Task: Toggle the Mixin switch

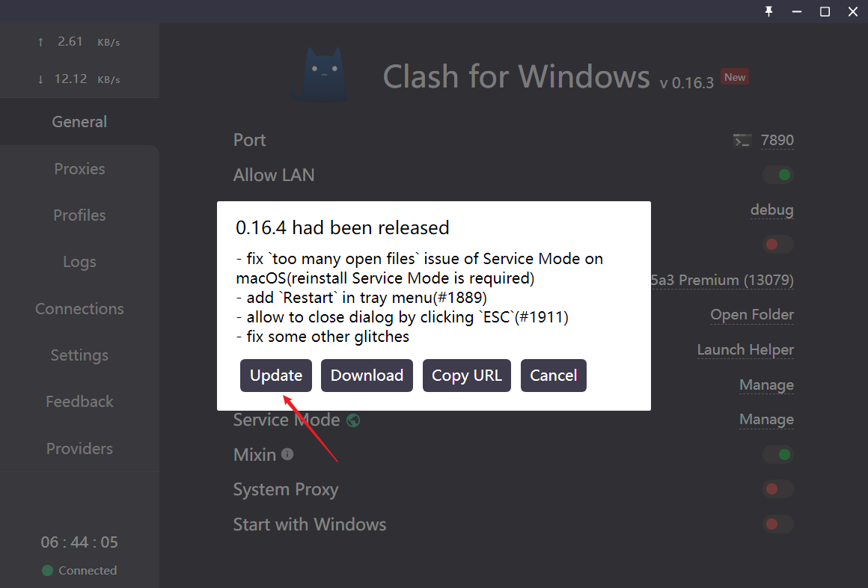Action: (x=778, y=455)
